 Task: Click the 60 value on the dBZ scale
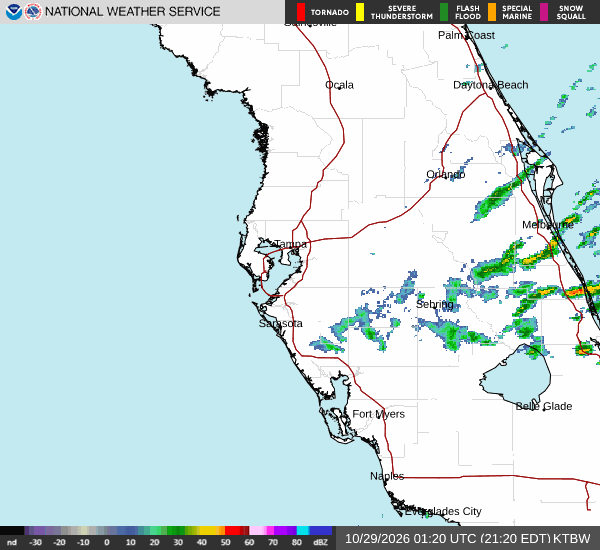(249, 542)
